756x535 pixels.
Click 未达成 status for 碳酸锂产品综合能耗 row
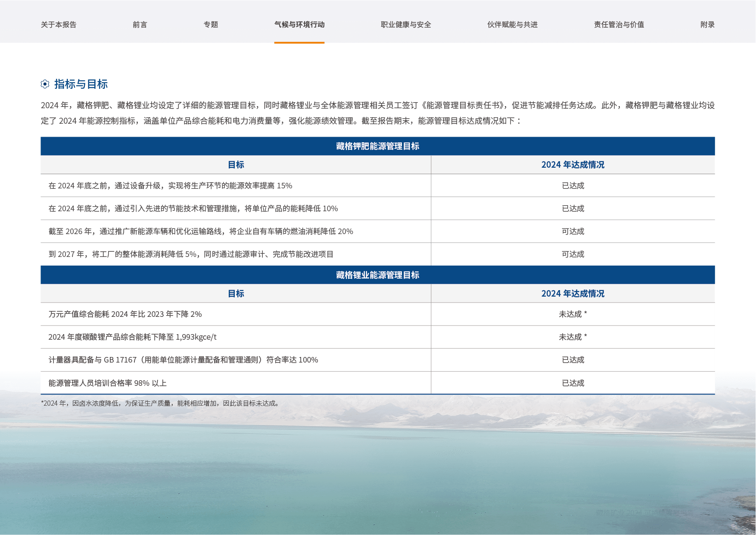pos(572,337)
